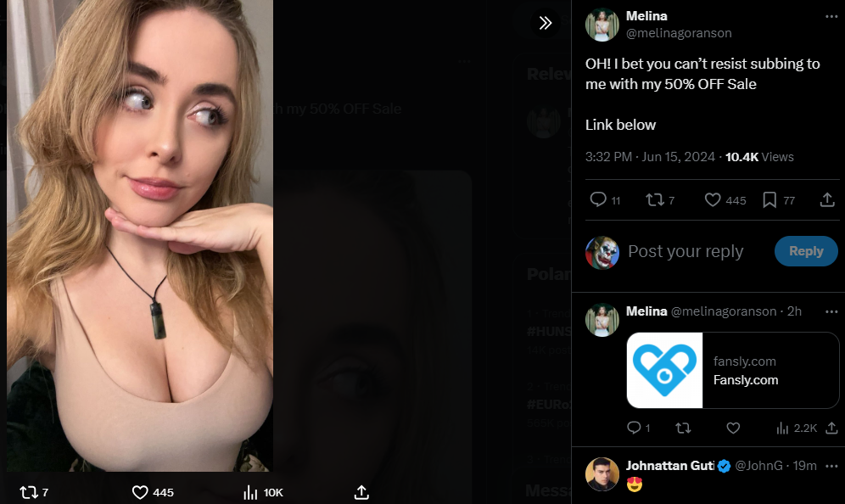Open Johnattan Guti's profile avatar
The height and width of the screenshot is (504, 845).
[x=602, y=474]
